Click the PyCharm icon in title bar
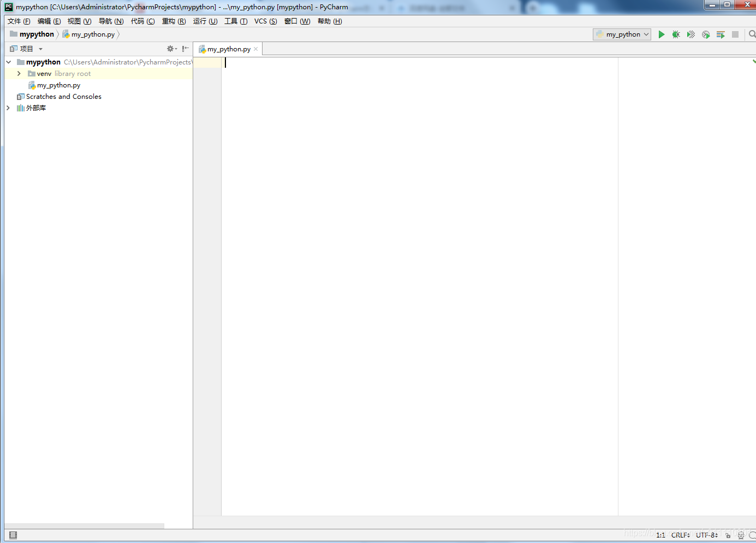 [x=8, y=7]
